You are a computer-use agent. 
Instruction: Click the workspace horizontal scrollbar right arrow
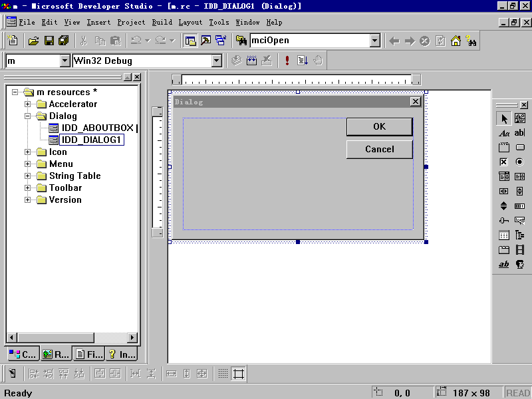(132, 337)
